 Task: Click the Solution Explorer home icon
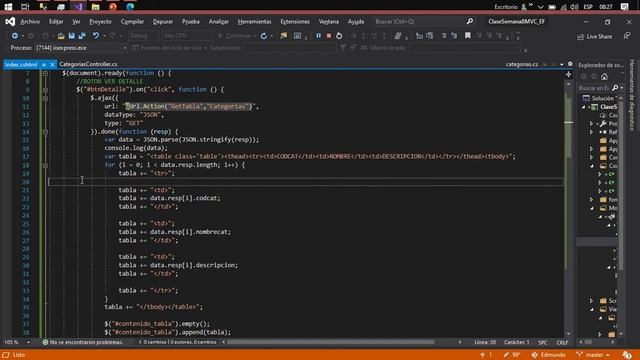604,76
